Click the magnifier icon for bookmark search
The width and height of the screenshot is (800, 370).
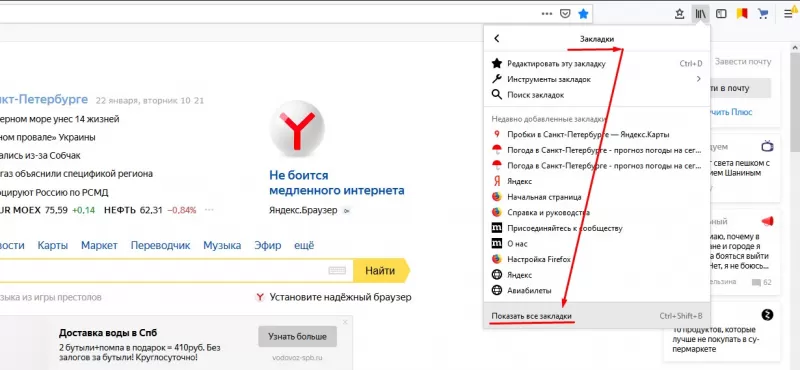pyautogui.click(x=496, y=94)
